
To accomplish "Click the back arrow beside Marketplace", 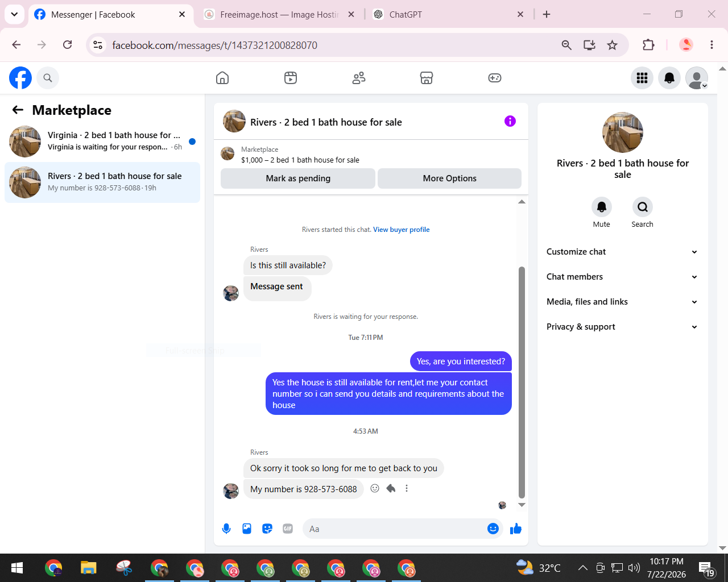I will click(x=18, y=110).
